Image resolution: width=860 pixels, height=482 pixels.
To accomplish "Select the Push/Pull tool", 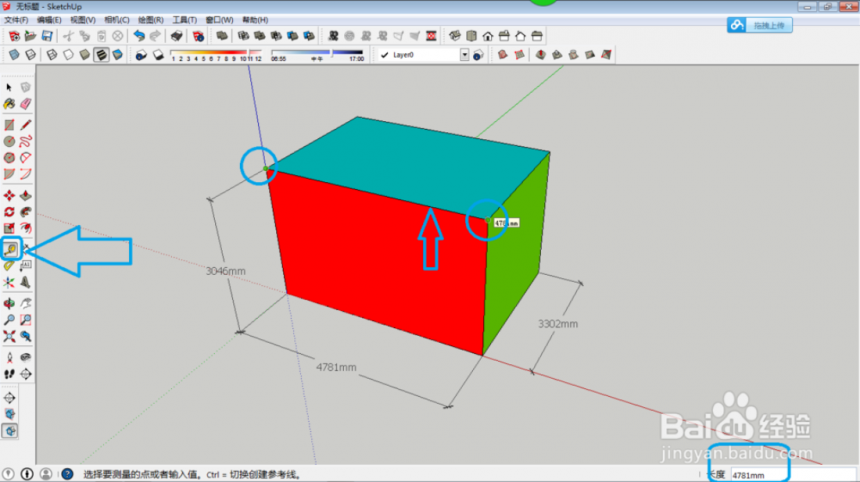I will pyautogui.click(x=26, y=196).
